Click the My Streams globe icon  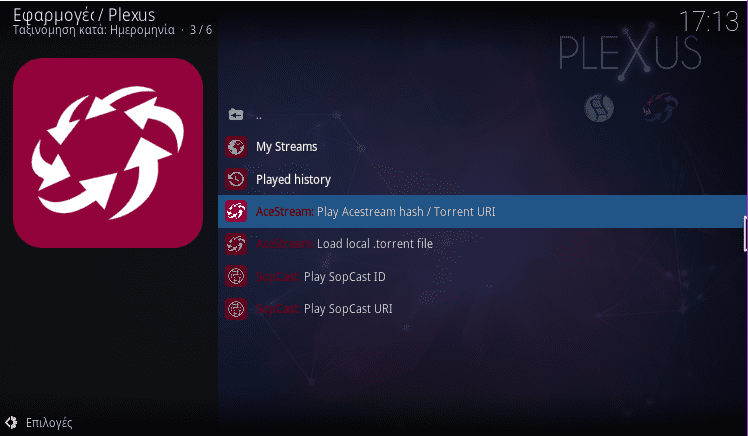(236, 147)
